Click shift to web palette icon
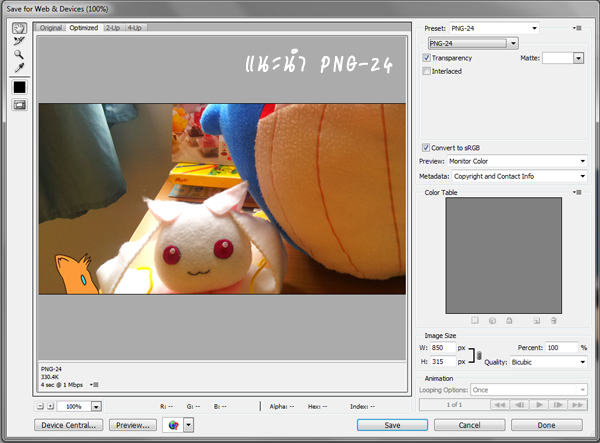 coord(492,321)
